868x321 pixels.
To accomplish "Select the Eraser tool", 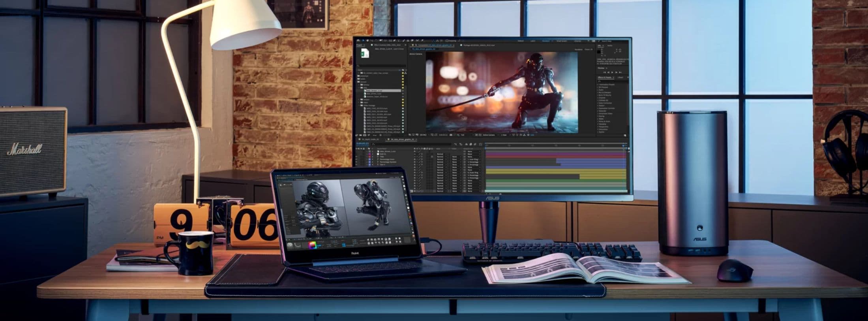I will click(413, 41).
